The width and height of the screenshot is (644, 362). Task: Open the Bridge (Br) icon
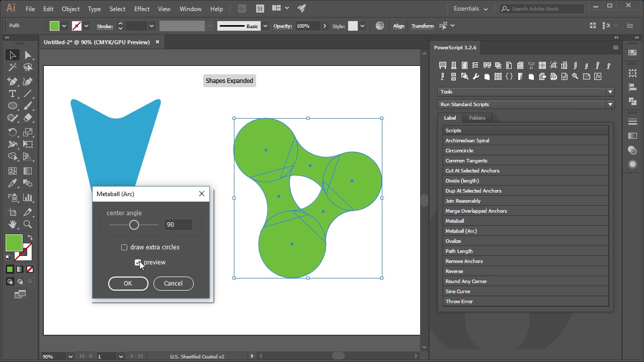[x=242, y=9]
